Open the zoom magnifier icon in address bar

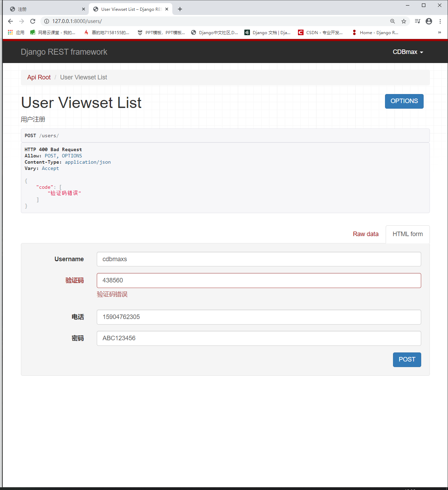(x=393, y=21)
